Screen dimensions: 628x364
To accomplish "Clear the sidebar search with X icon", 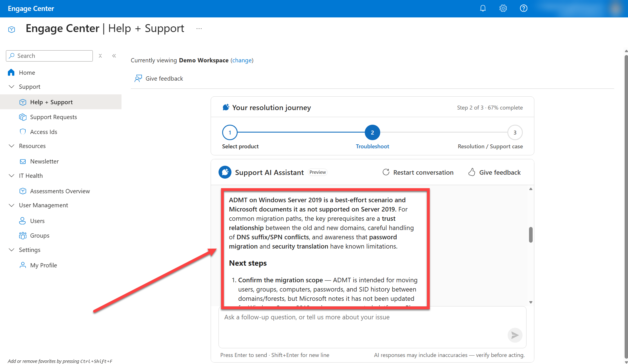I will (100, 56).
